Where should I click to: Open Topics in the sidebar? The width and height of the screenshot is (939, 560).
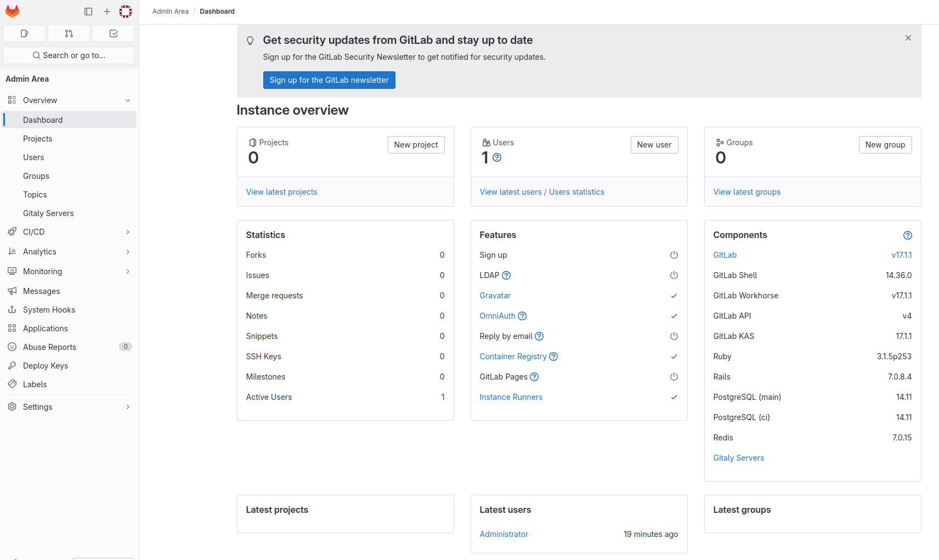point(70,195)
